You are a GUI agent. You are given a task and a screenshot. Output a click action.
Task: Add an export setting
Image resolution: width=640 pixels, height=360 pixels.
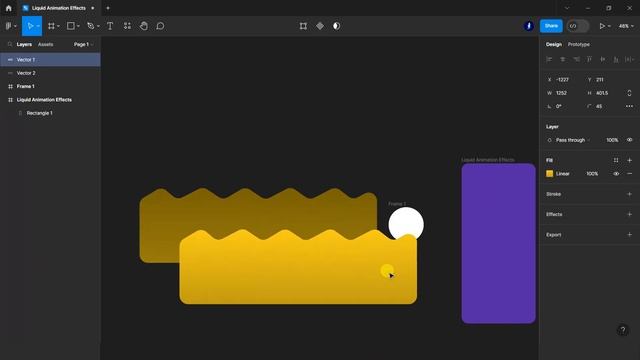(629, 235)
